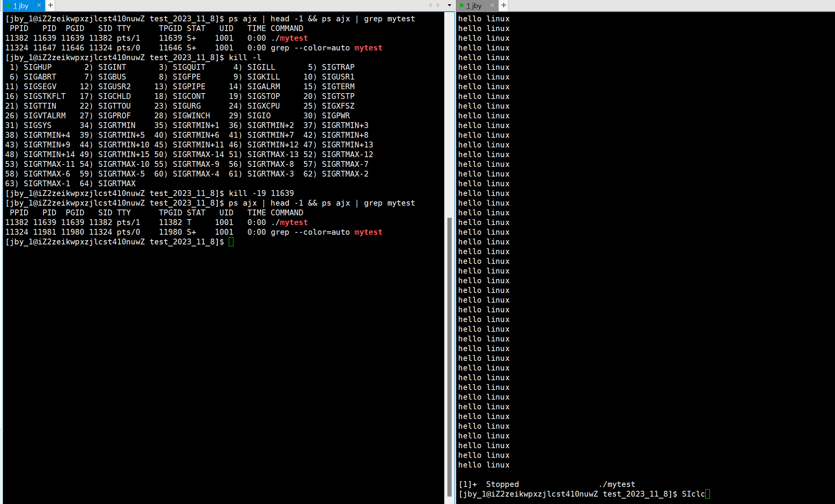Click red 'mytest' in first ./mytest row

[294, 38]
